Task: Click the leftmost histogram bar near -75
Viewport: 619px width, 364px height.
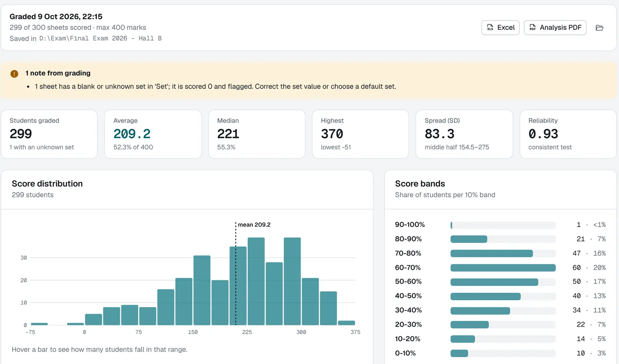Action: point(39,324)
